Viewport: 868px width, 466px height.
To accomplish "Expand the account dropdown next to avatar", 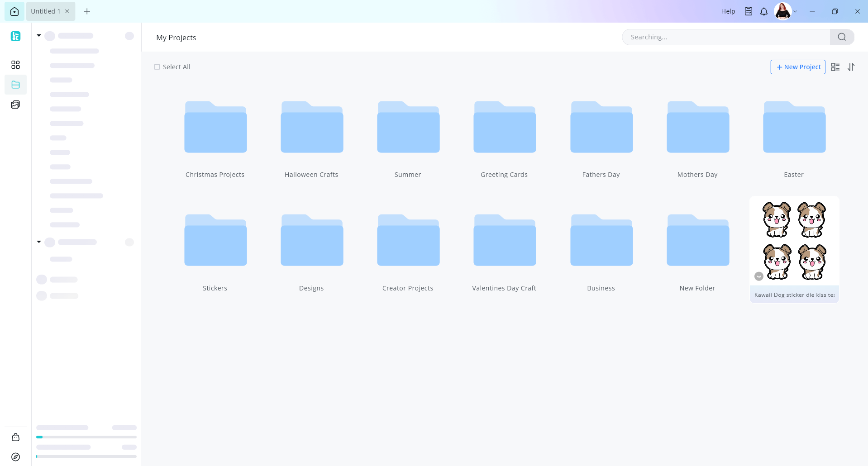I will point(795,11).
